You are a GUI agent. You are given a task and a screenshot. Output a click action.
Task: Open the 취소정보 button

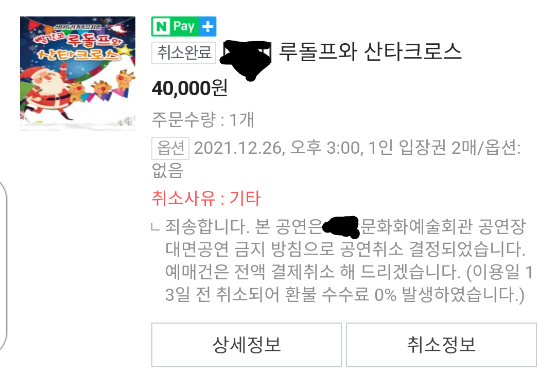(441, 345)
